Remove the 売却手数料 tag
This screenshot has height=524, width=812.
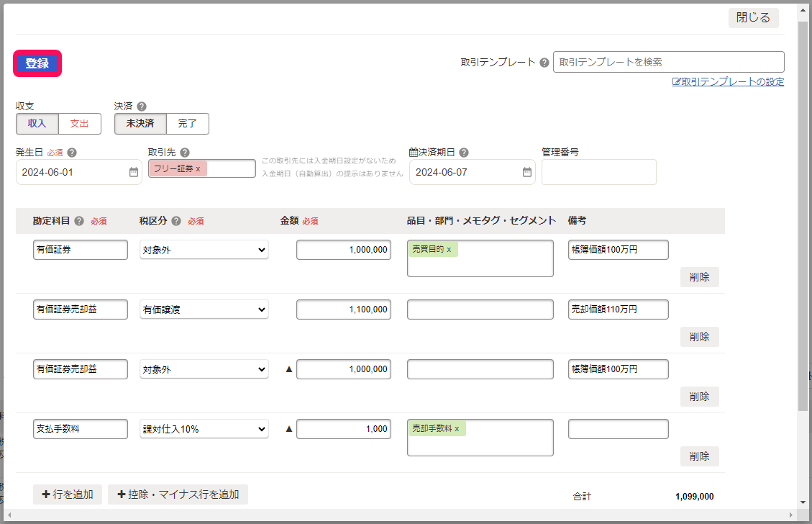click(x=457, y=429)
